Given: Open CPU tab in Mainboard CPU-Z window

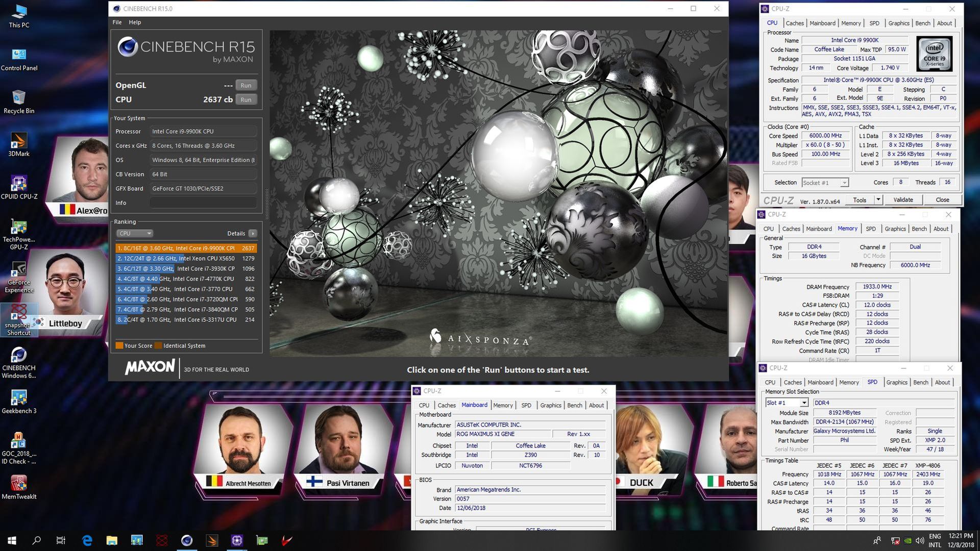Looking at the screenshot, I should point(424,406).
